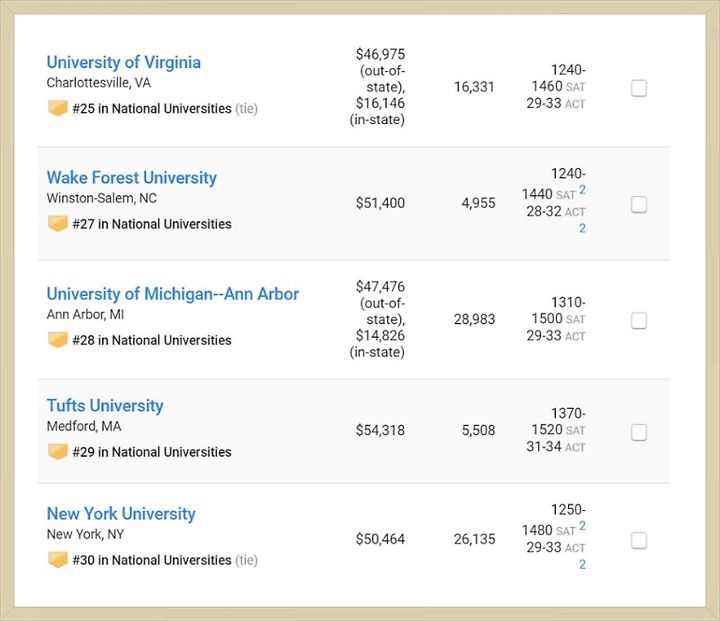
Task: Click footnote 2 below Wake Forest ACT score
Action: pos(582,228)
